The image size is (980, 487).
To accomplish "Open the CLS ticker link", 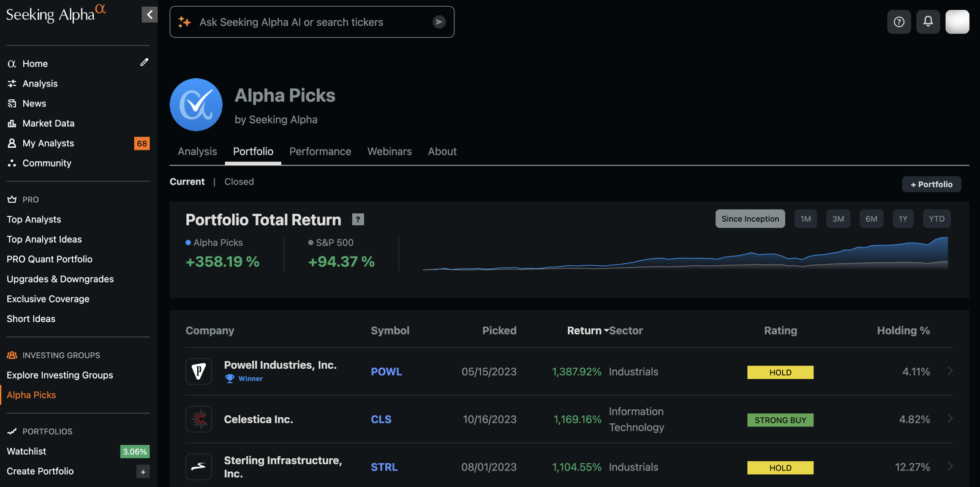I will point(381,420).
